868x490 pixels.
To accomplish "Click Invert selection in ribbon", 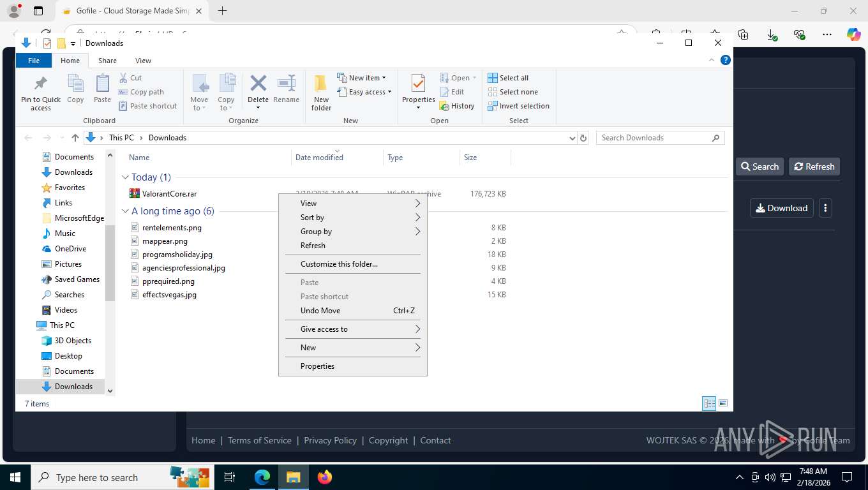I will pos(518,106).
